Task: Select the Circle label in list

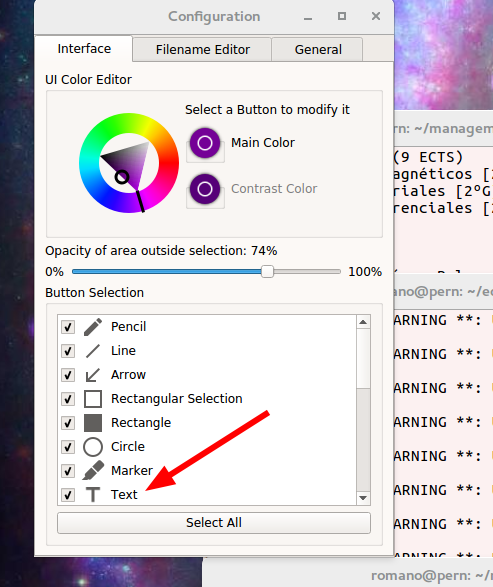Action: tap(128, 447)
